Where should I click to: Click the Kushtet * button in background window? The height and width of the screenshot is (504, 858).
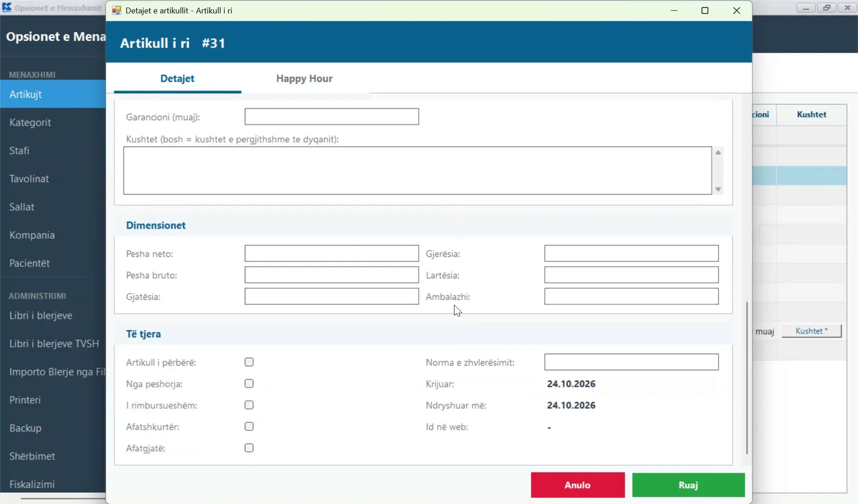pyautogui.click(x=811, y=331)
